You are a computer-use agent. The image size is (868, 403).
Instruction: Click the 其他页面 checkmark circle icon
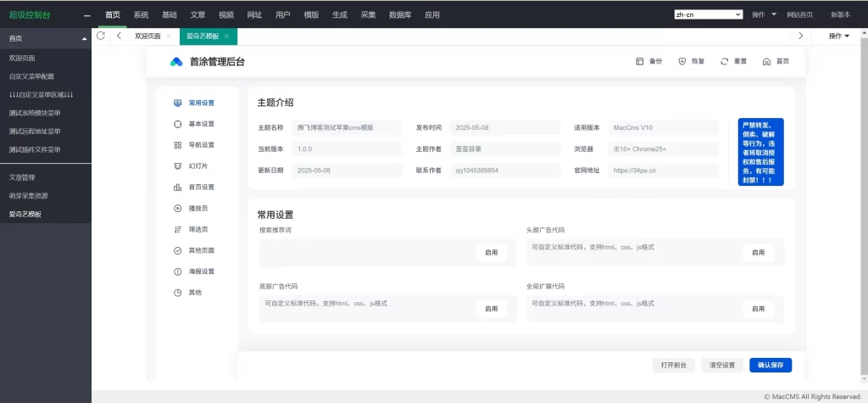pos(178,250)
